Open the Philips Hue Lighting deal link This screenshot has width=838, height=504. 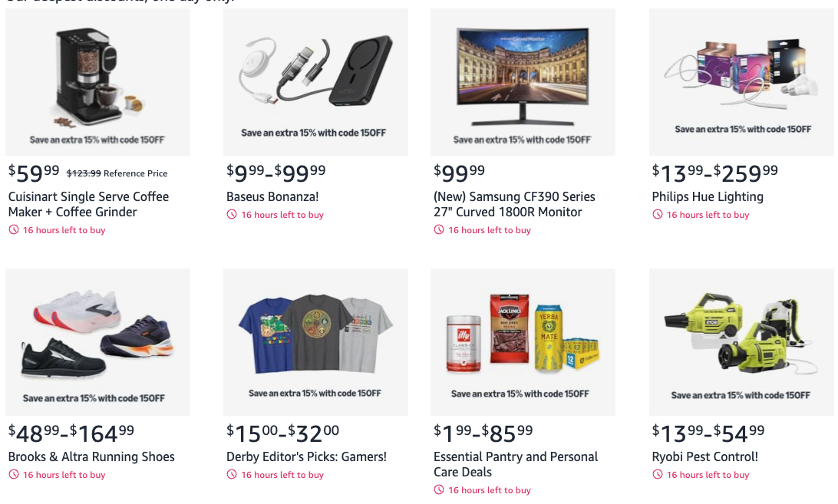pos(708,196)
